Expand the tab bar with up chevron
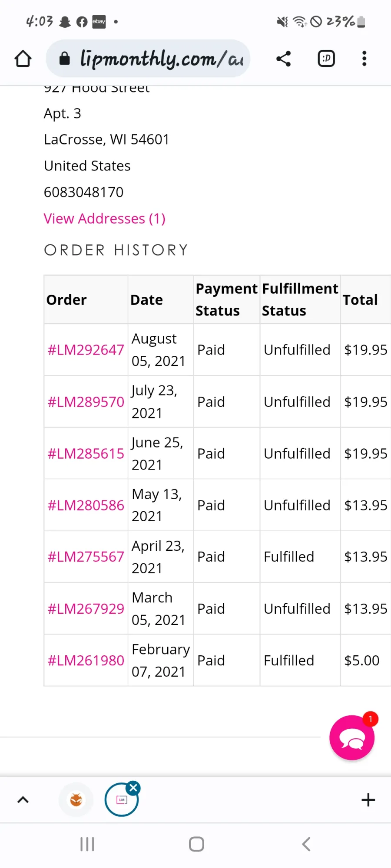The image size is (391, 868). click(23, 800)
